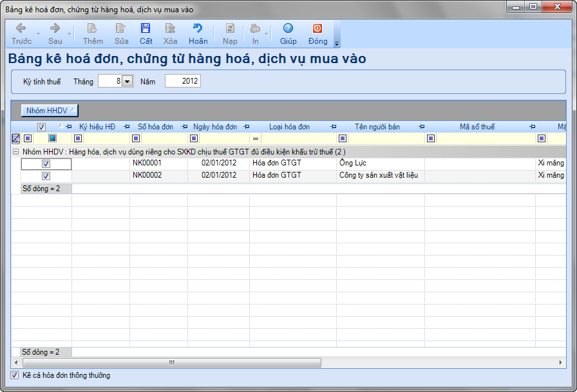Open the Tháng month dropdown
Viewport: 577px width, 392px height.
tap(127, 81)
